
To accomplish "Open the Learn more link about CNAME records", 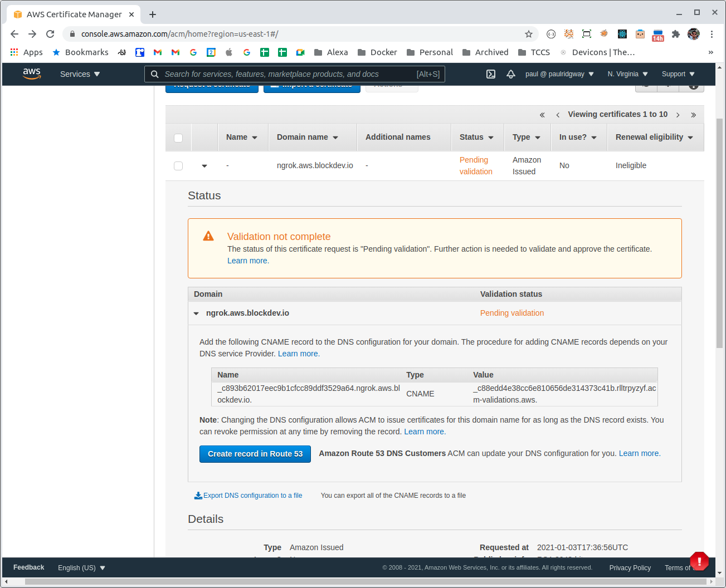I will 298,354.
